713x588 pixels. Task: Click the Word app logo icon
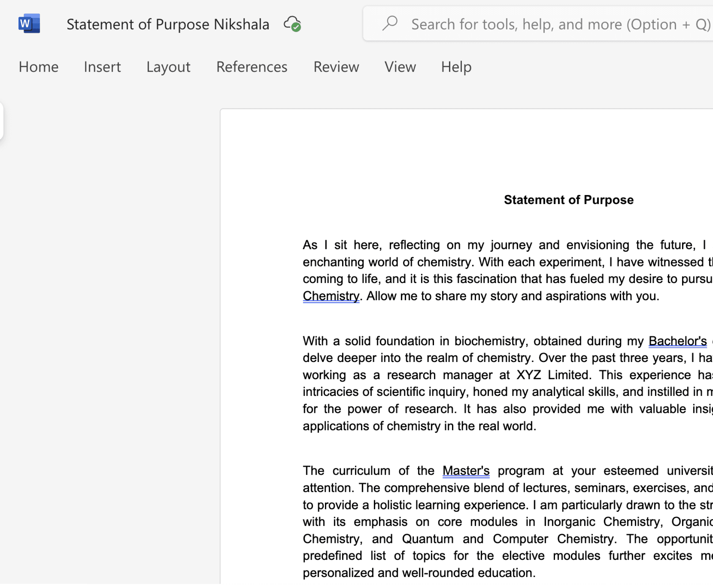[x=29, y=24]
